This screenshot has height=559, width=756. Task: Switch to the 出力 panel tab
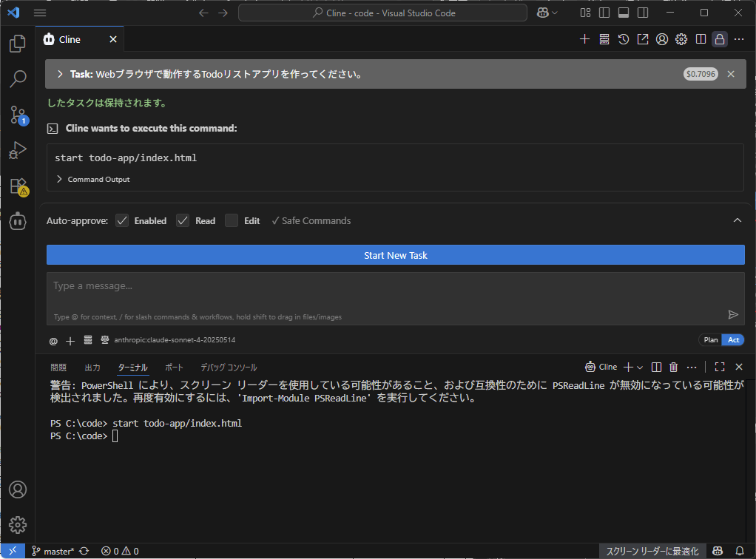click(92, 367)
